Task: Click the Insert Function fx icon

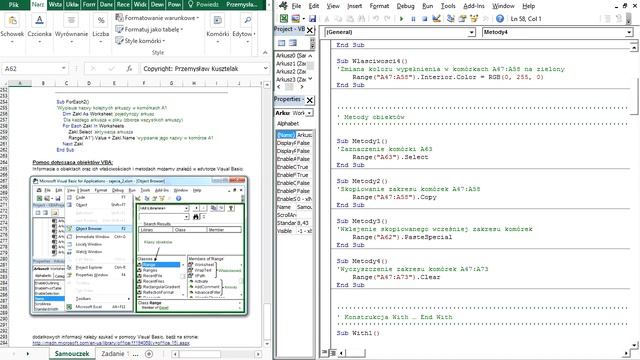Action: pyautogui.click(x=129, y=69)
